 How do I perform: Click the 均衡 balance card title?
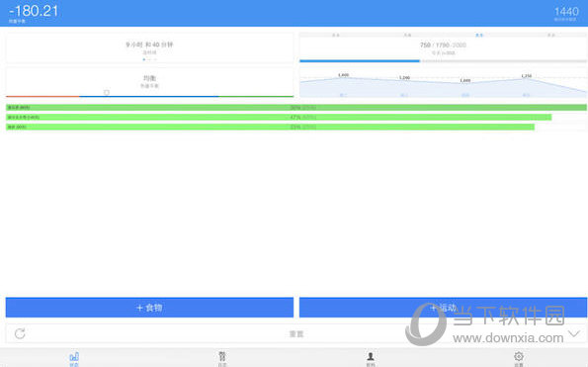tap(149, 78)
